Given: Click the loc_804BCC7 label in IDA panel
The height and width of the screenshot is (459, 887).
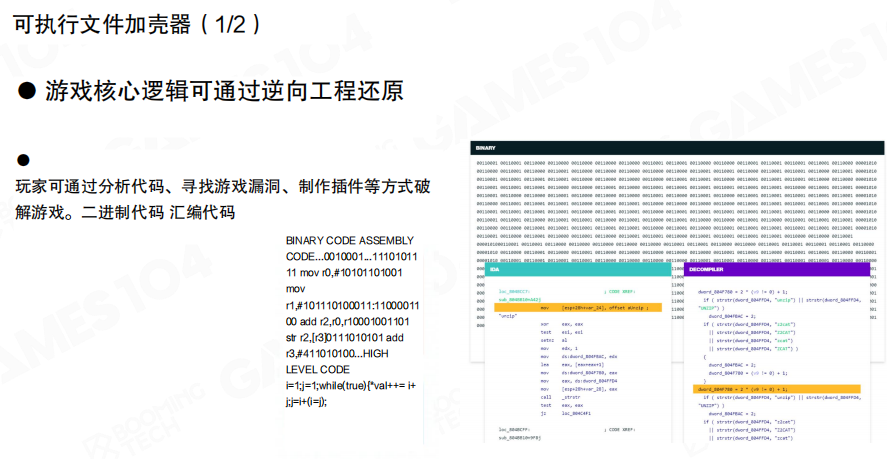Looking at the screenshot, I should [x=514, y=291].
